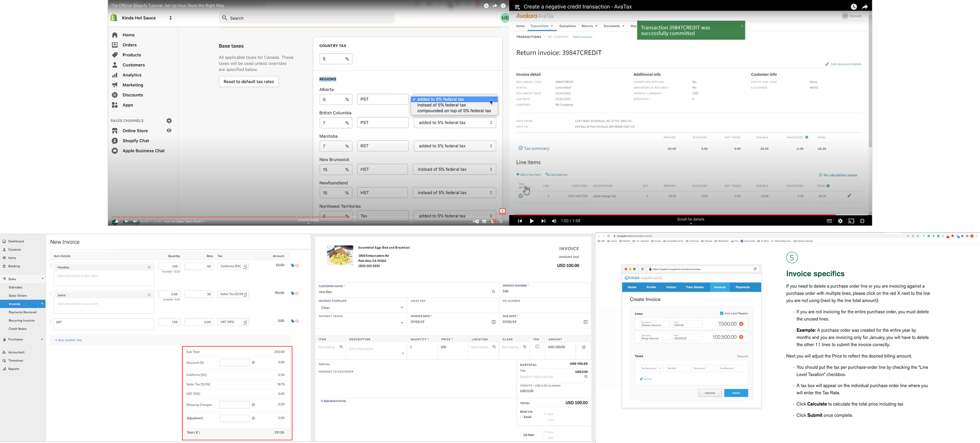Click the Shopify search field
Viewport: 980px width, 443px height.
(x=307, y=18)
